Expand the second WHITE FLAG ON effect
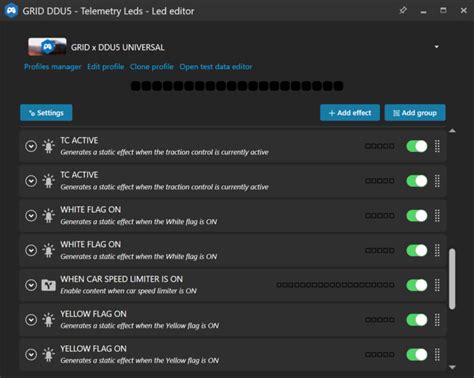474x378 pixels. (31, 250)
